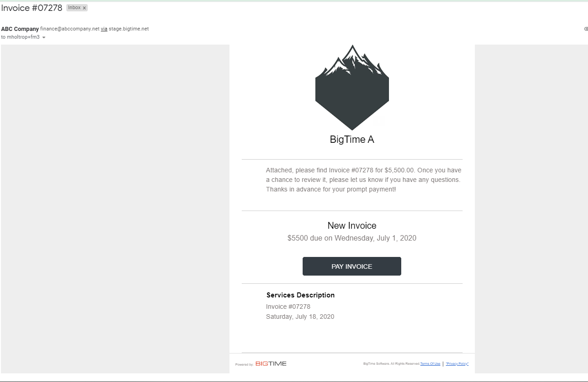Screen dimensions: 588x382
Task: Click the PAY INVOICE button
Action: [x=352, y=266]
